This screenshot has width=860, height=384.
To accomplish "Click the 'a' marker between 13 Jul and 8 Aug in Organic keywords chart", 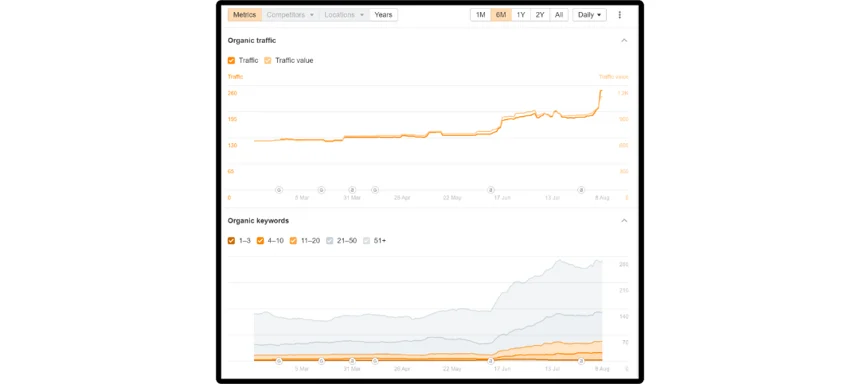I will coord(581,361).
